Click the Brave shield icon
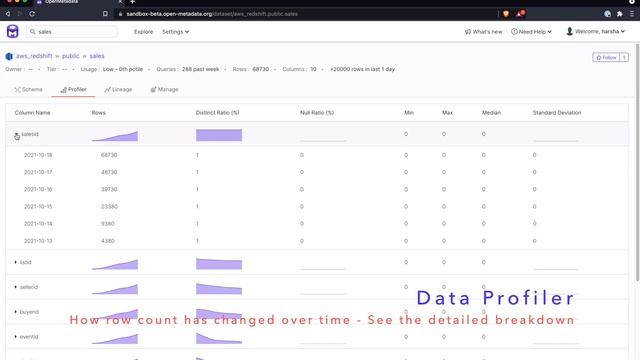 coord(506,14)
